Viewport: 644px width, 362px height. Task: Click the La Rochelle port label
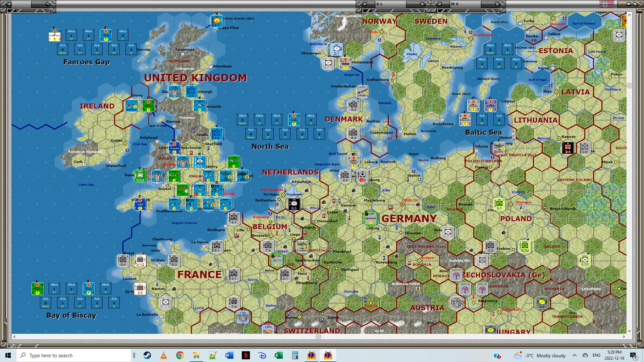pos(147,314)
